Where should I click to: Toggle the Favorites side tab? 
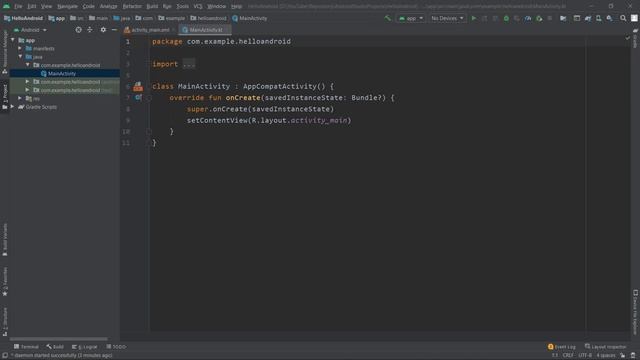tap(5, 282)
